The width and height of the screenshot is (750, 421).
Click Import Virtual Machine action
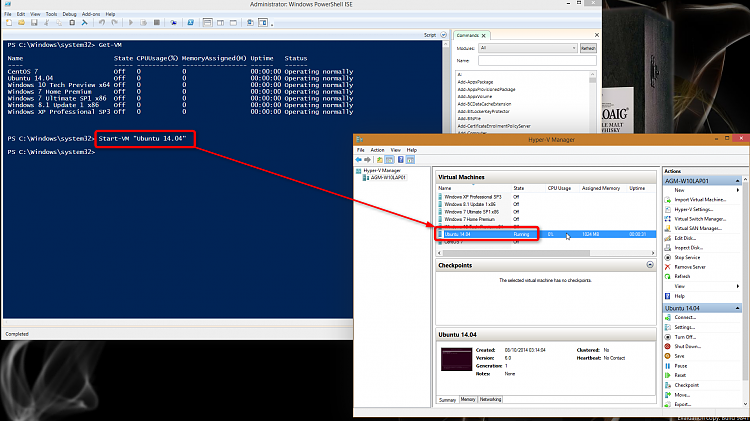tap(700, 199)
